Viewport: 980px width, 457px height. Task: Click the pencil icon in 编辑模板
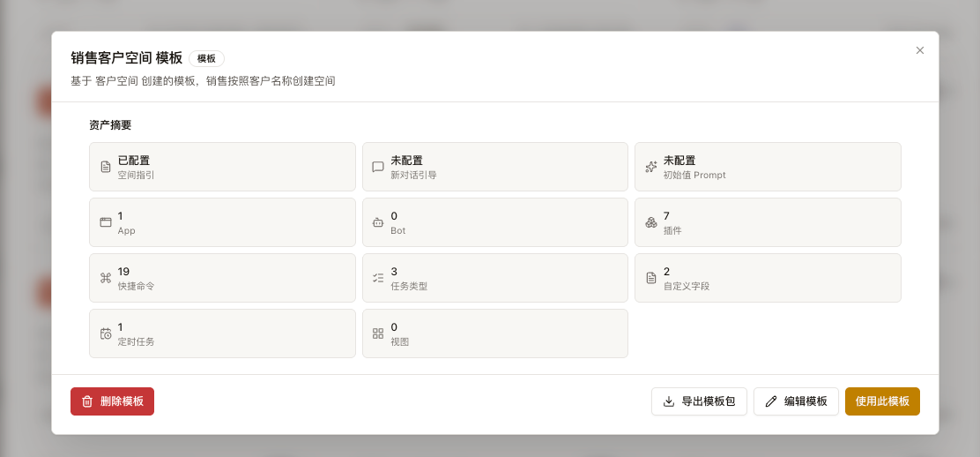[x=771, y=401]
